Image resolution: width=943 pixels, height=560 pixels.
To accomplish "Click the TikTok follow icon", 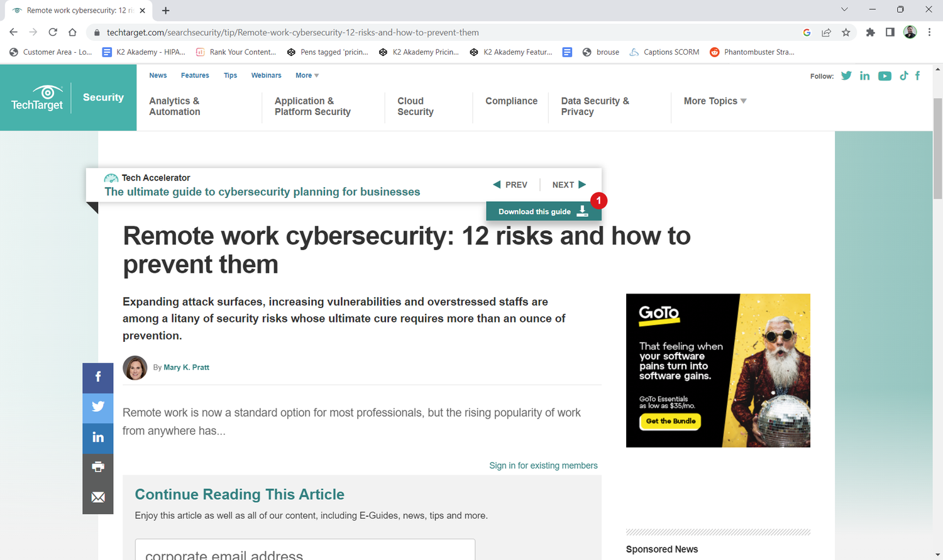I will click(x=903, y=75).
